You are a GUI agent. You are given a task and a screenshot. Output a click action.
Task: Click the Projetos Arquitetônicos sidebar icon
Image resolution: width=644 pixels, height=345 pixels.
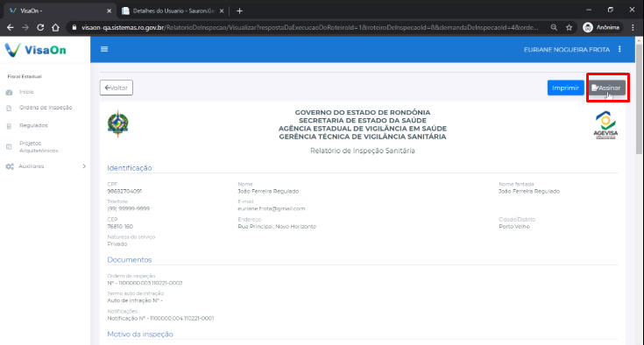click(x=9, y=147)
